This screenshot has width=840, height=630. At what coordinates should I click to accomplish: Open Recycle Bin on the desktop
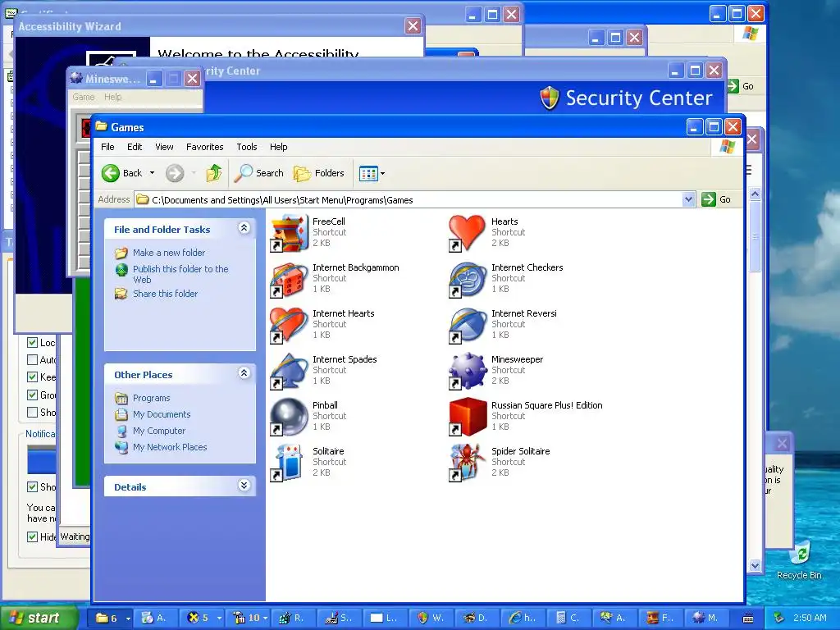(799, 560)
